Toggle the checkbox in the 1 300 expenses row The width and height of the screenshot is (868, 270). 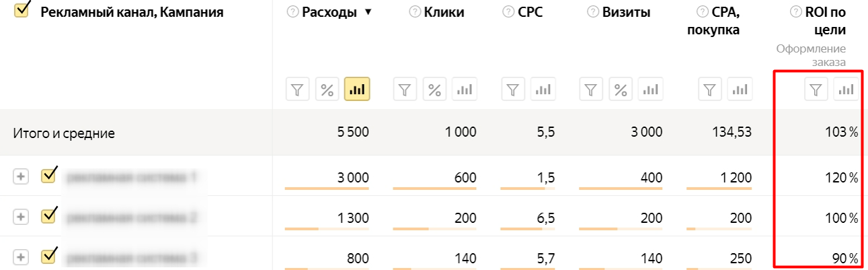(49, 216)
